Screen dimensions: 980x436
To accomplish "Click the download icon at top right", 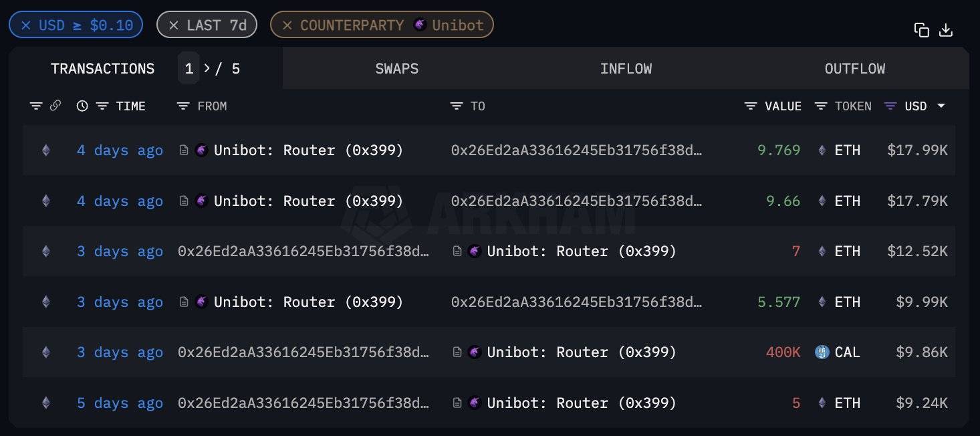I will point(946,30).
